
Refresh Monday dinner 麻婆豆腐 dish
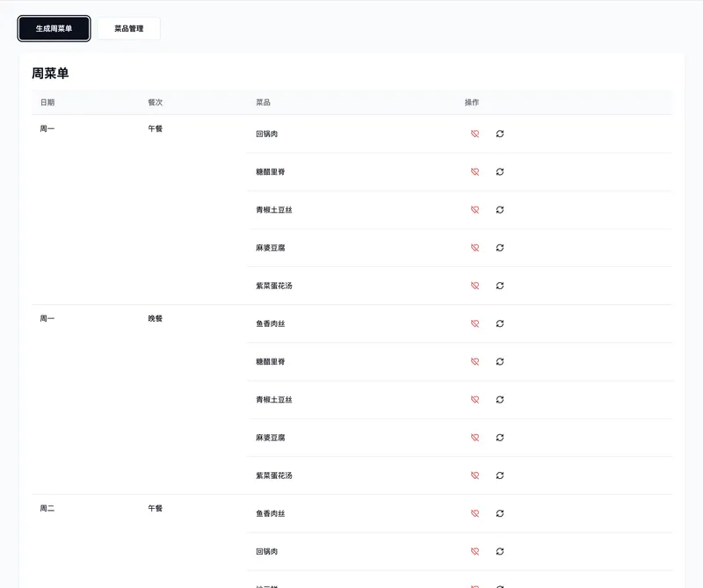500,438
